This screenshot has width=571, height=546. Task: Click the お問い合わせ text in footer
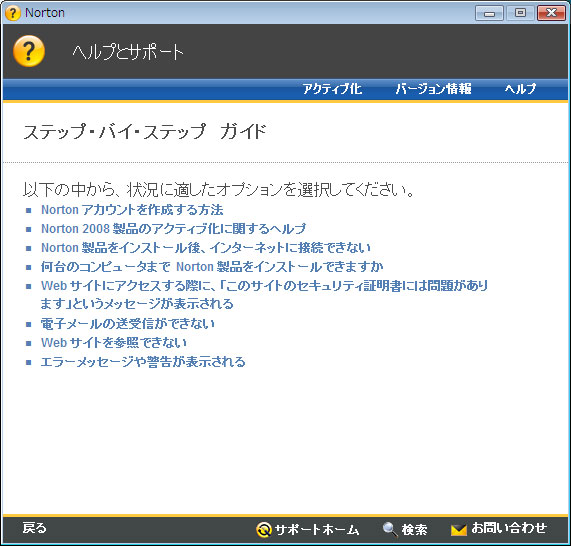509,528
